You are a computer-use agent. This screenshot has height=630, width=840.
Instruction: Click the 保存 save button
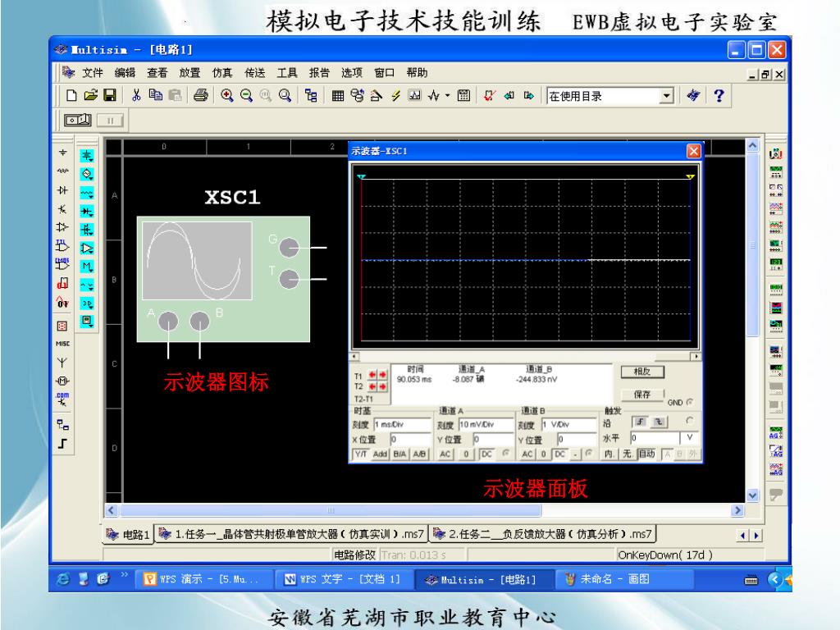(642, 395)
